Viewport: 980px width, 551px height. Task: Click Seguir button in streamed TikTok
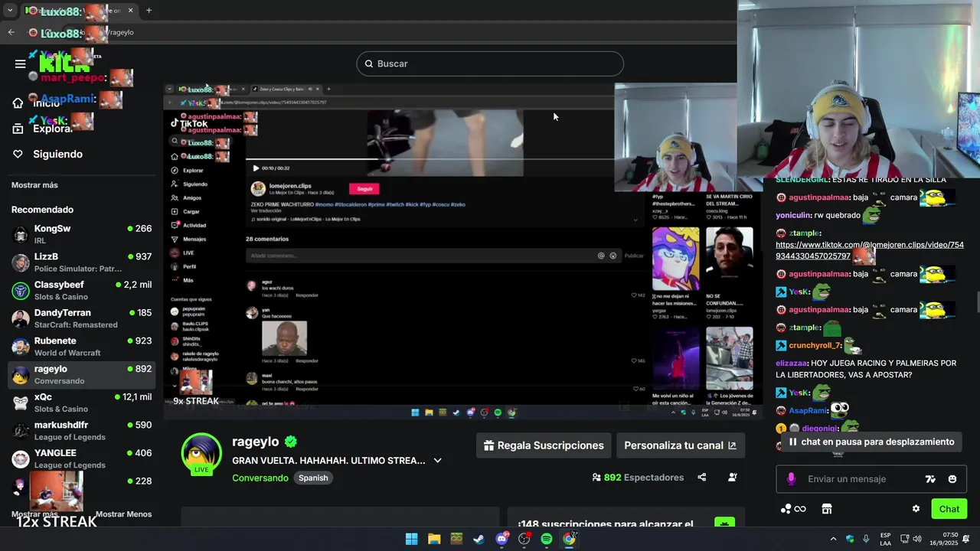coord(364,189)
